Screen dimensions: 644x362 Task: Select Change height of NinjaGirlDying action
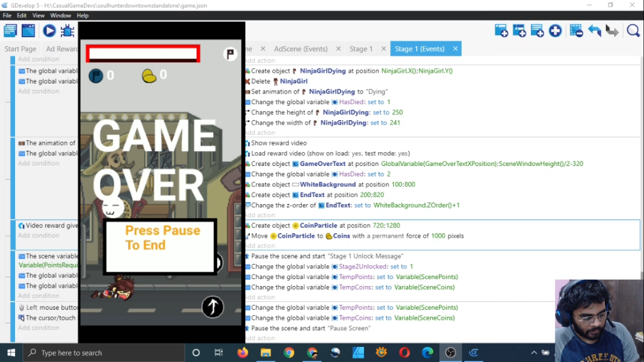(324, 112)
